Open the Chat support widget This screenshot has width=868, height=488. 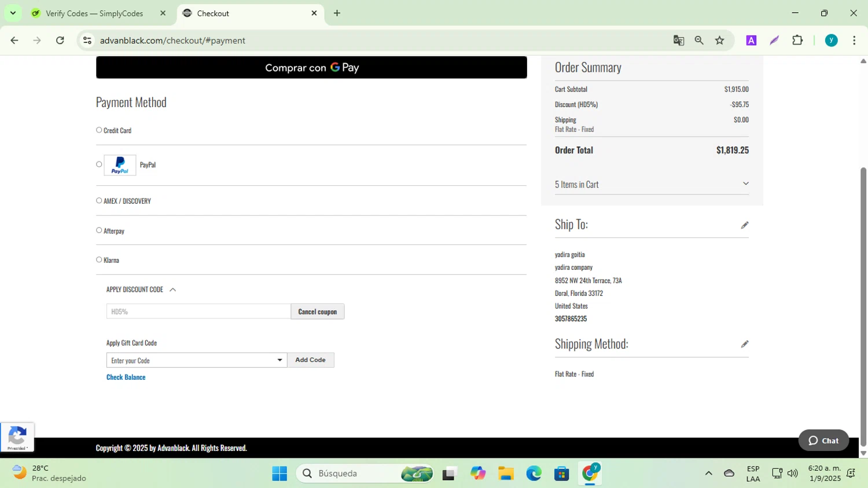(x=823, y=441)
